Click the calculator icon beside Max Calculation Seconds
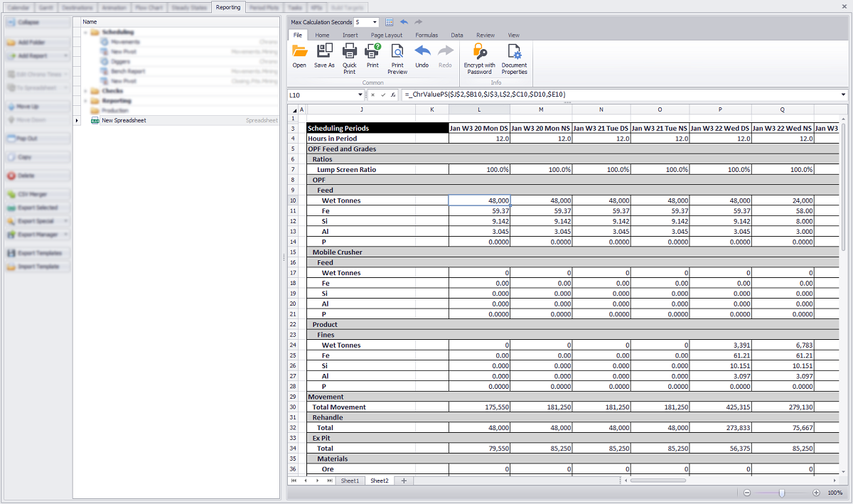 [x=389, y=22]
